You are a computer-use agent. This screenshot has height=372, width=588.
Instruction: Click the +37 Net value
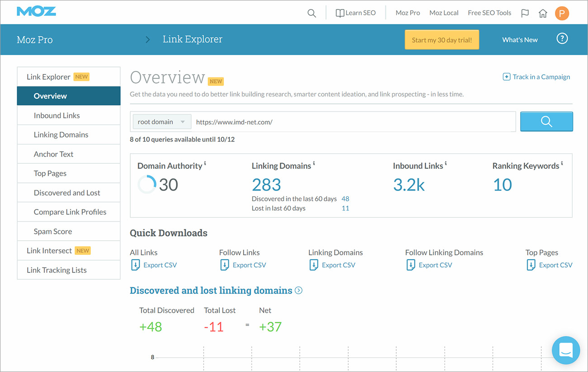[270, 327]
